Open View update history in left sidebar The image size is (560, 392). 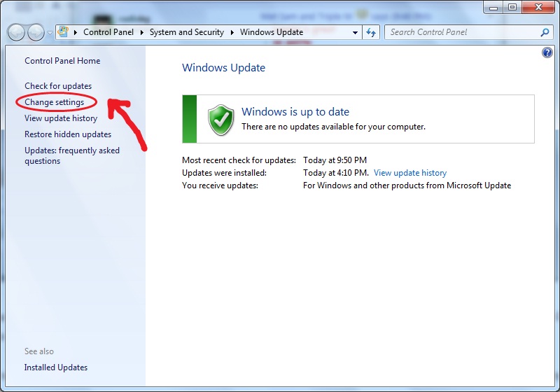(x=61, y=118)
